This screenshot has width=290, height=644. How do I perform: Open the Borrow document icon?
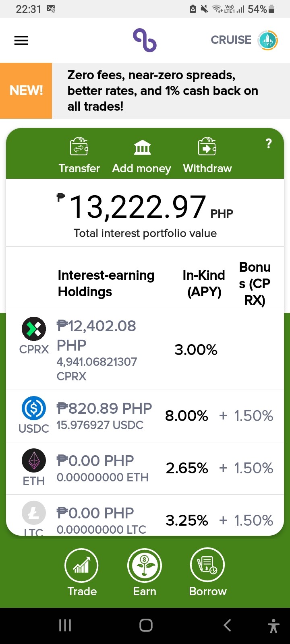click(x=207, y=566)
